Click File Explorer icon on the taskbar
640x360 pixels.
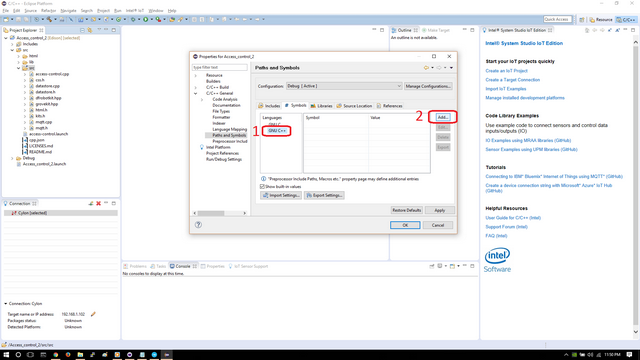(x=80, y=355)
